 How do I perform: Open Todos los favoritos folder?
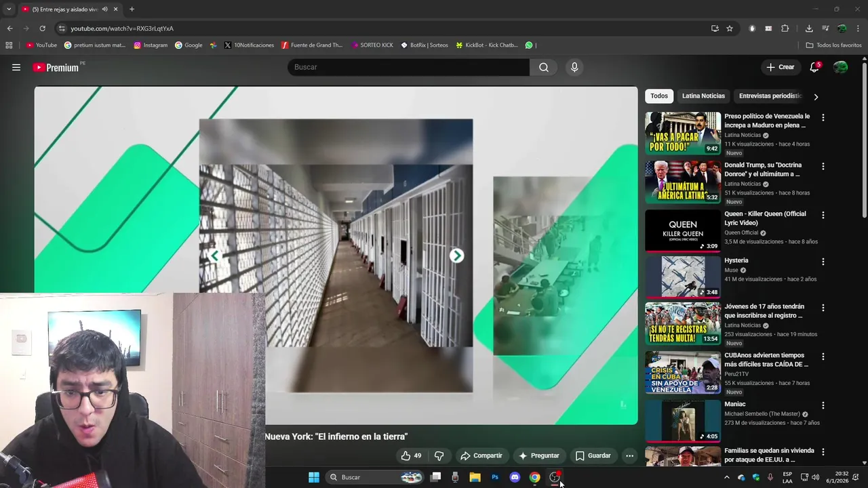833,45
